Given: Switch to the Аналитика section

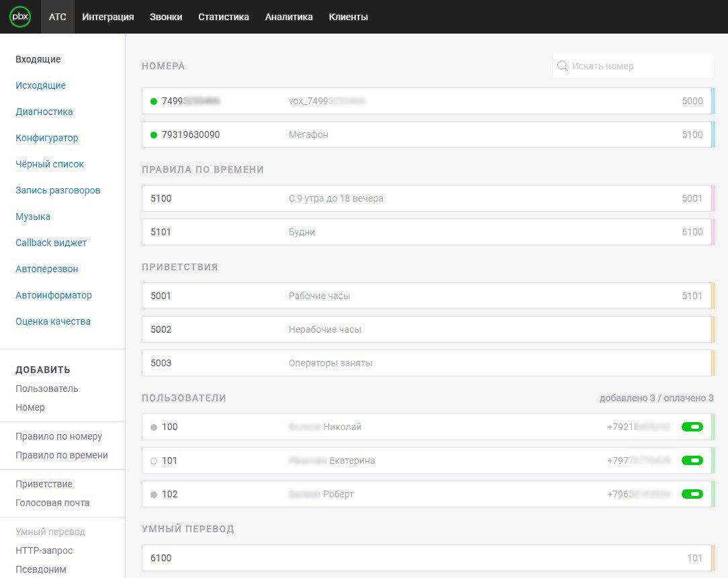Looking at the screenshot, I should point(289,17).
